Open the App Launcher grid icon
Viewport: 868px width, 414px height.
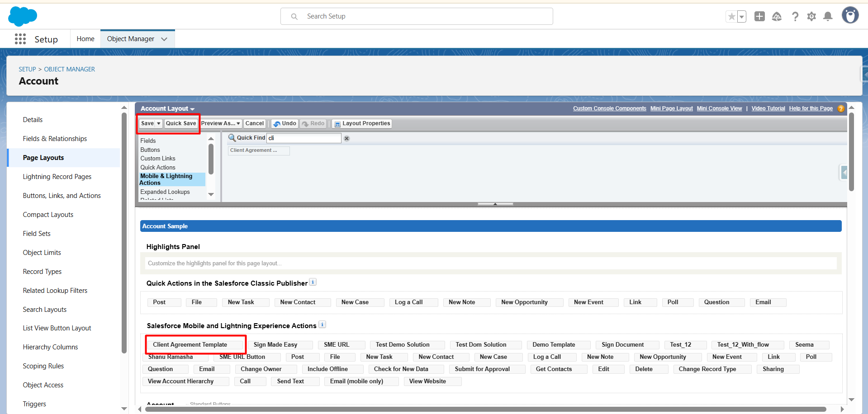[x=20, y=39]
